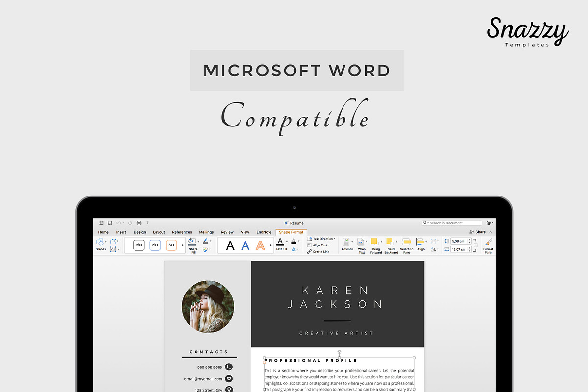Apply the blue WordArt A style

245,245
